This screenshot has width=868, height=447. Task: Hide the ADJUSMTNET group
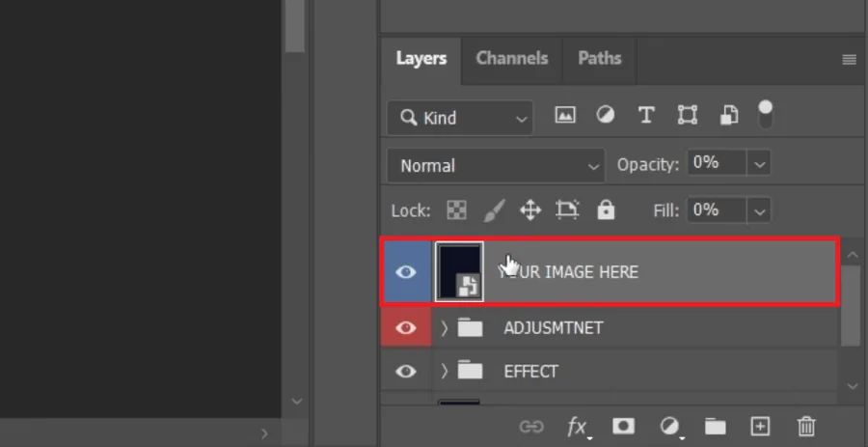(406, 328)
